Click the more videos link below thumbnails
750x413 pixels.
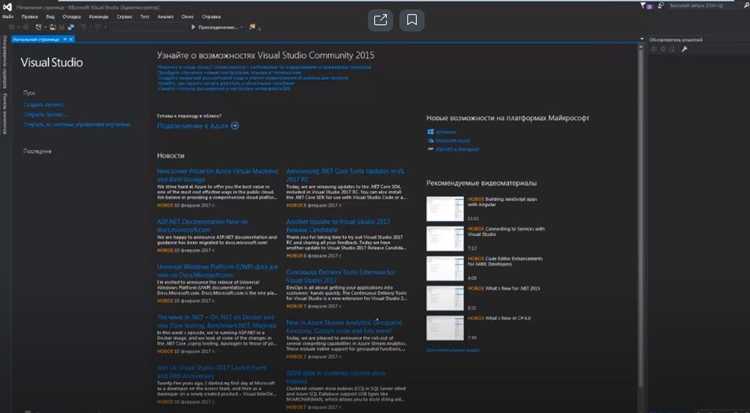click(x=452, y=350)
